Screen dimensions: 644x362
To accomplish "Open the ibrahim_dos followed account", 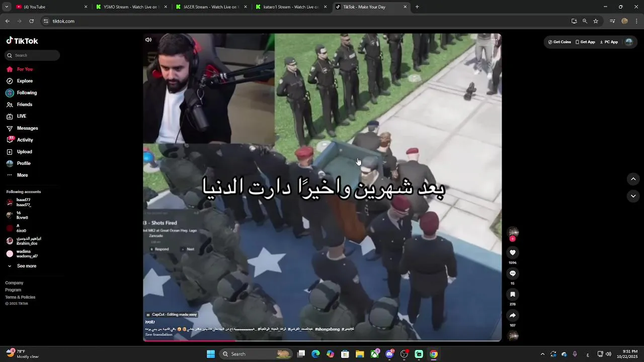I will (24, 241).
